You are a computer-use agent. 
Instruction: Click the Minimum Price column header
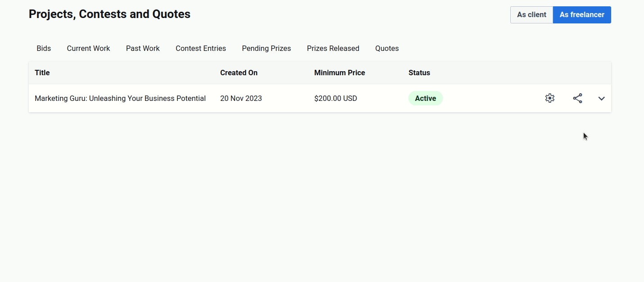pos(340,73)
